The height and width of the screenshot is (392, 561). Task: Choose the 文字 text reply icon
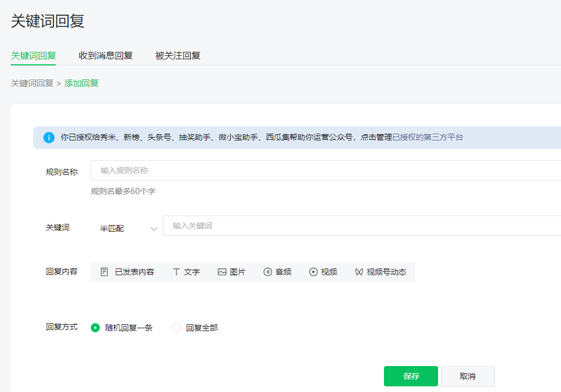187,271
